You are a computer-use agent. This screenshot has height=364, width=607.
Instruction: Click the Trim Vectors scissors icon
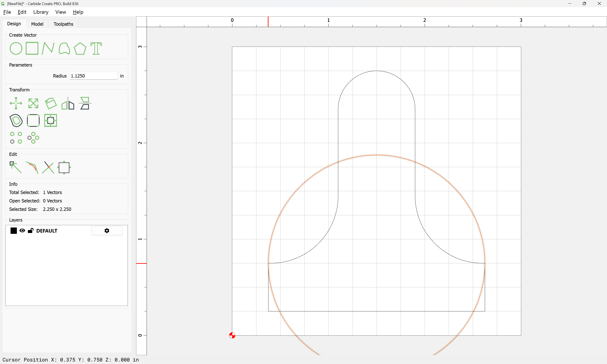pyautogui.click(x=48, y=167)
